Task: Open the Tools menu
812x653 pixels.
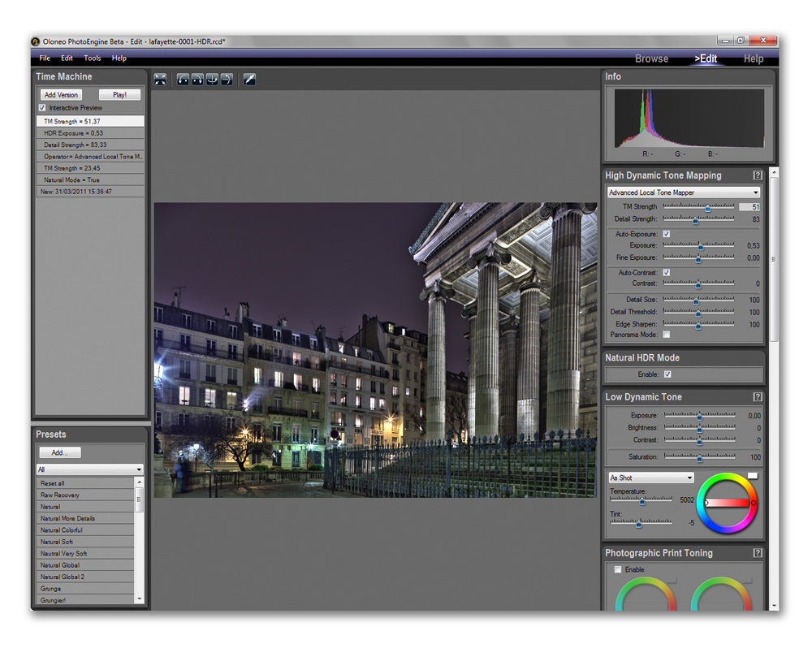Action: 93,58
